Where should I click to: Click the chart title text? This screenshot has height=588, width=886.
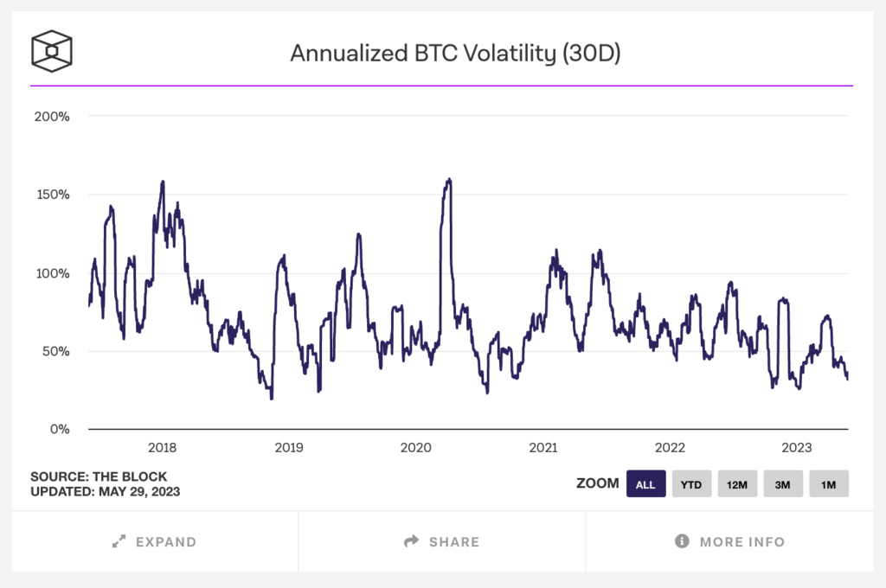455,53
